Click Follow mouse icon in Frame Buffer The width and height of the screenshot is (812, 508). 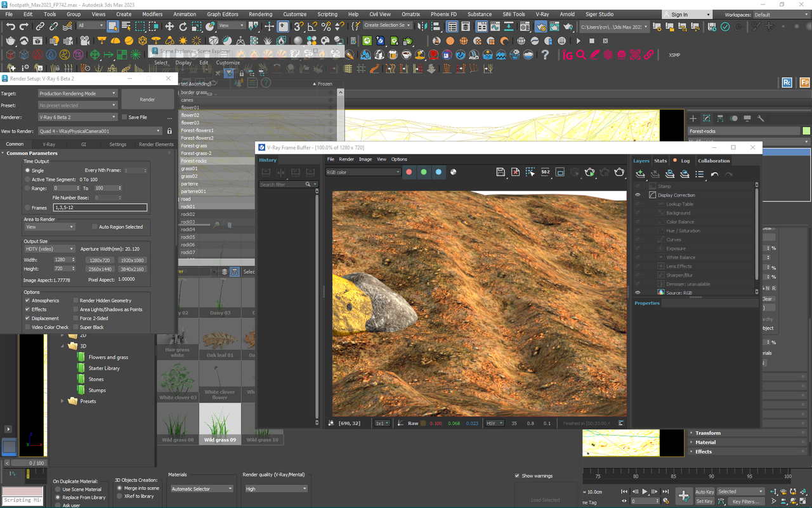[x=530, y=172]
